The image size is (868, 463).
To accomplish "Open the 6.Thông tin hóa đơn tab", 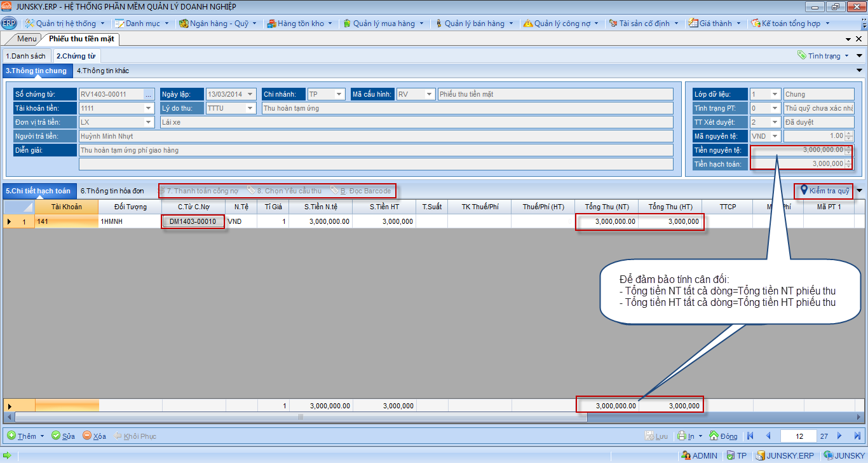I will (112, 191).
